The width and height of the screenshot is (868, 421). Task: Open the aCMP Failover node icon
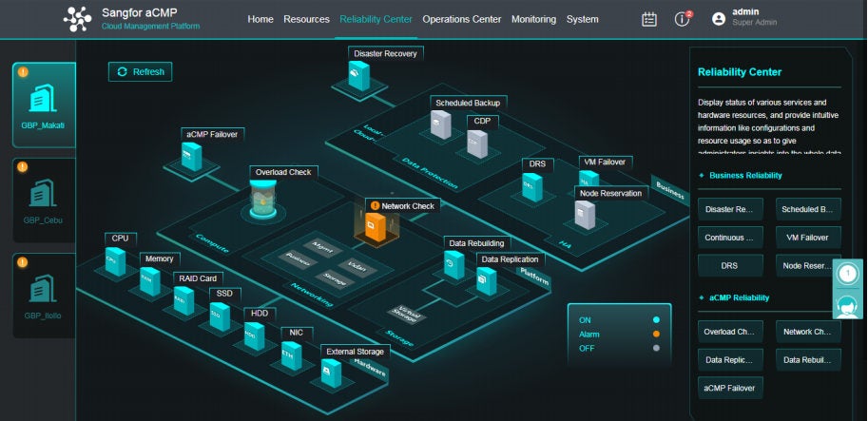[191, 157]
